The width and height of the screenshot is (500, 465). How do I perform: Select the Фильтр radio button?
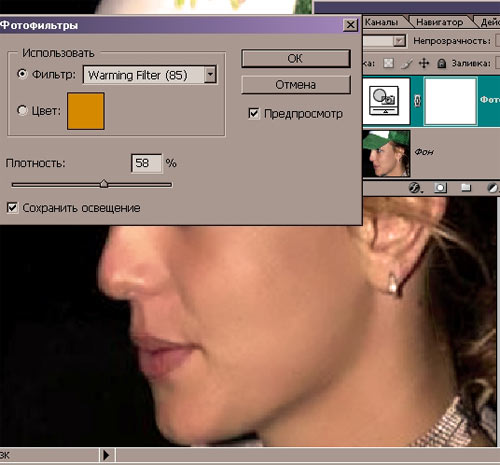point(22,74)
